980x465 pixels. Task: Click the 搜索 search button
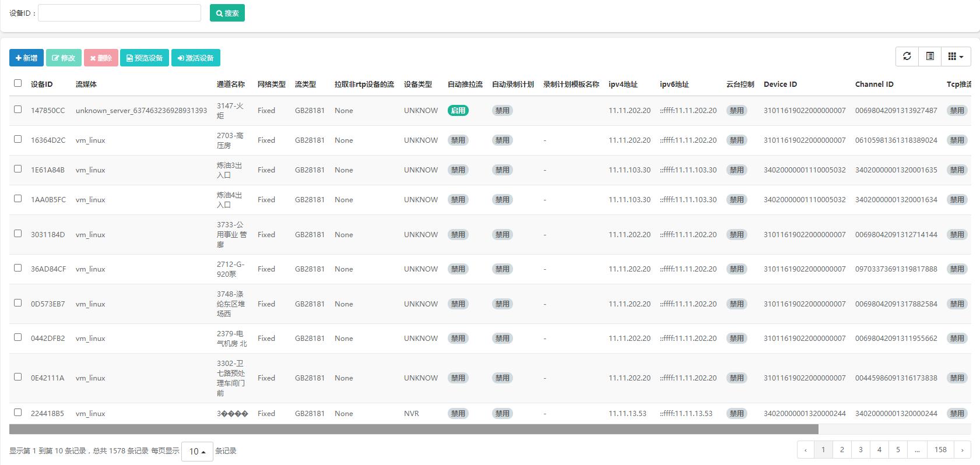227,13
